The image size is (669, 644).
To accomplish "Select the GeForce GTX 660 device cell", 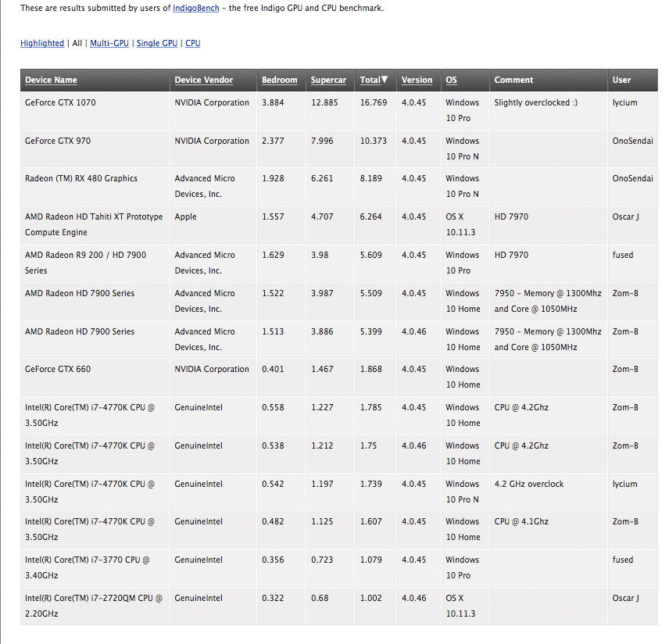I will click(57, 370).
